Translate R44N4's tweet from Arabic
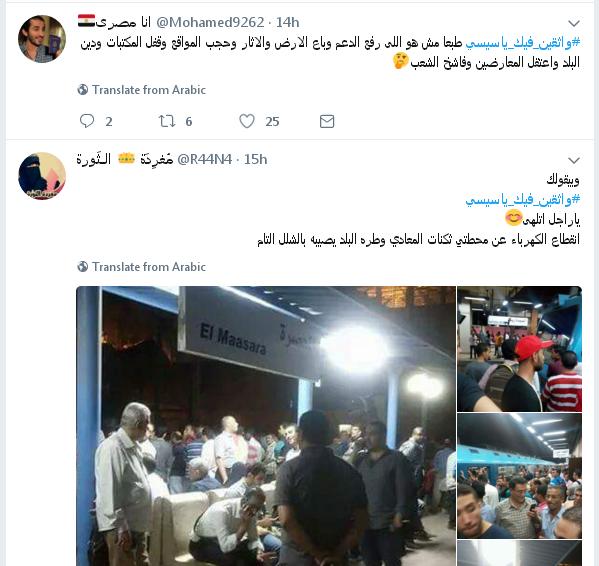The image size is (599, 566). tap(149, 267)
